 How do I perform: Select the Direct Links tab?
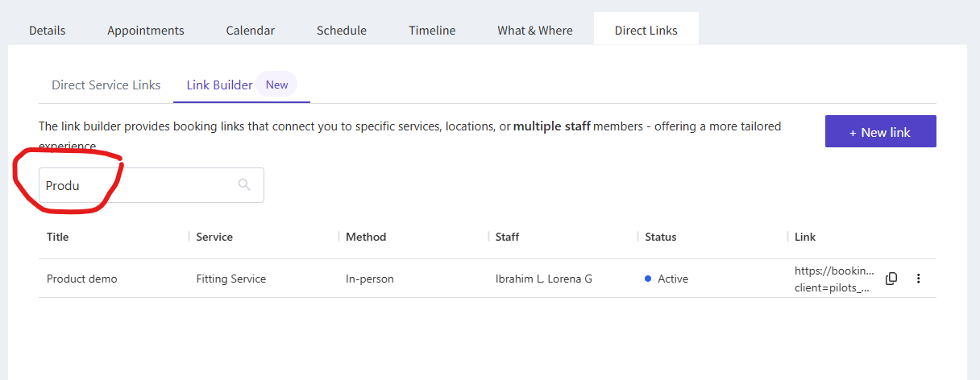[x=646, y=31]
